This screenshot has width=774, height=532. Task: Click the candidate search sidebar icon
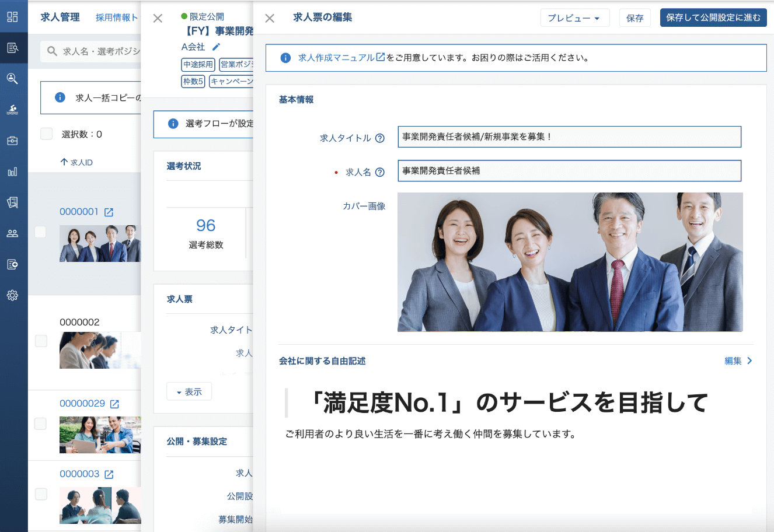click(12, 79)
